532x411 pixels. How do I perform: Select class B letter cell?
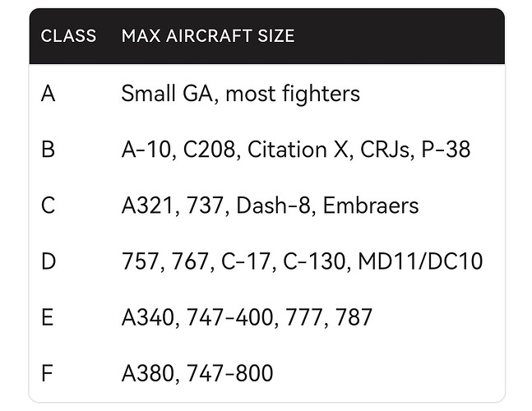pos(48,150)
